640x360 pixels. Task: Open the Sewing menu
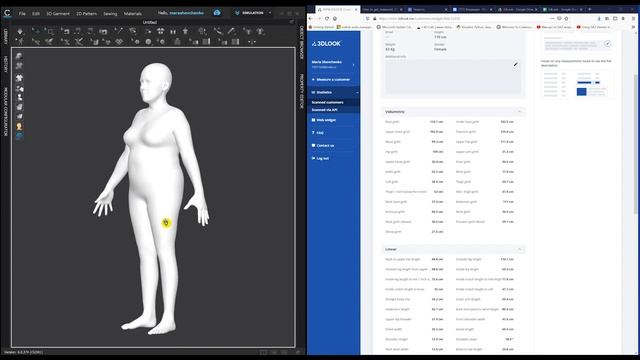(110, 13)
